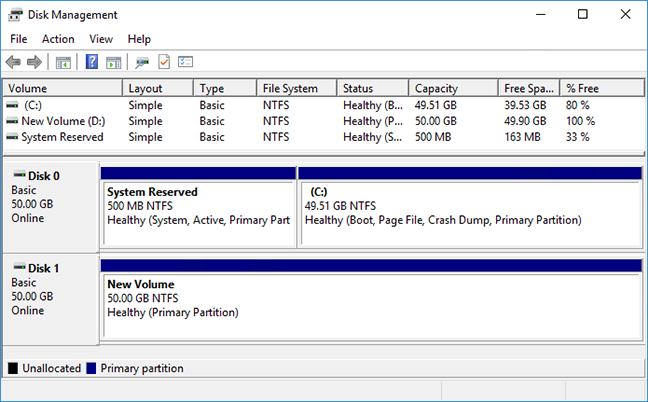Click the NTFS cell in New Volume row
The width and height of the screenshot is (648, 402).
(276, 121)
